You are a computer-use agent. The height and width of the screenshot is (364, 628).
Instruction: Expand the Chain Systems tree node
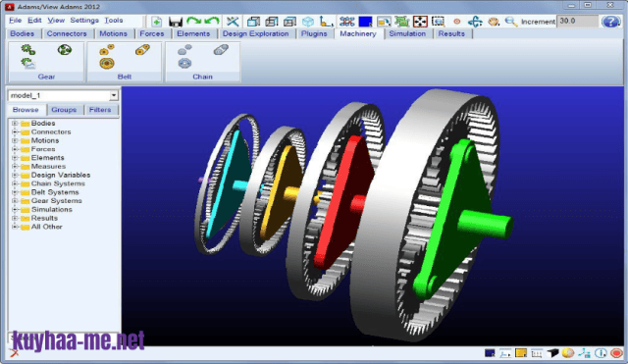click(15, 183)
